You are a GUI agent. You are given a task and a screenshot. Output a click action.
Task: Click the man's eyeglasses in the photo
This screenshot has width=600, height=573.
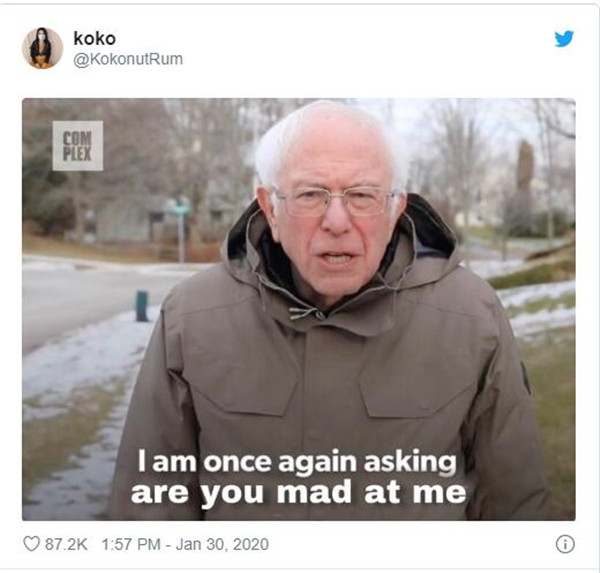tap(335, 202)
